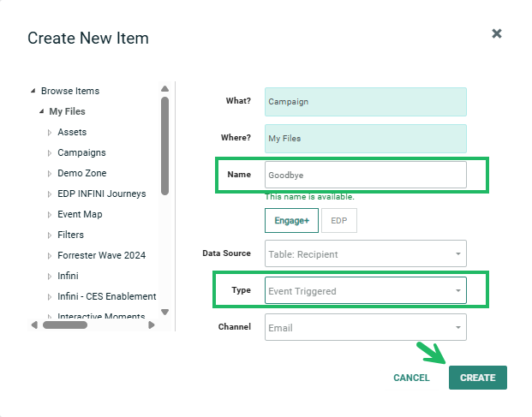The image size is (532, 417).
Task: Click CANCEL to dismiss the dialog
Action: click(411, 378)
